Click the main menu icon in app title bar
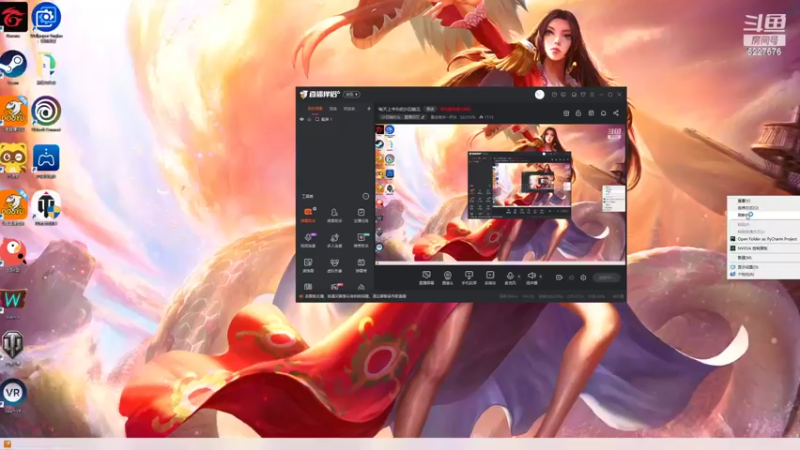The width and height of the screenshot is (800, 450). coord(592,94)
